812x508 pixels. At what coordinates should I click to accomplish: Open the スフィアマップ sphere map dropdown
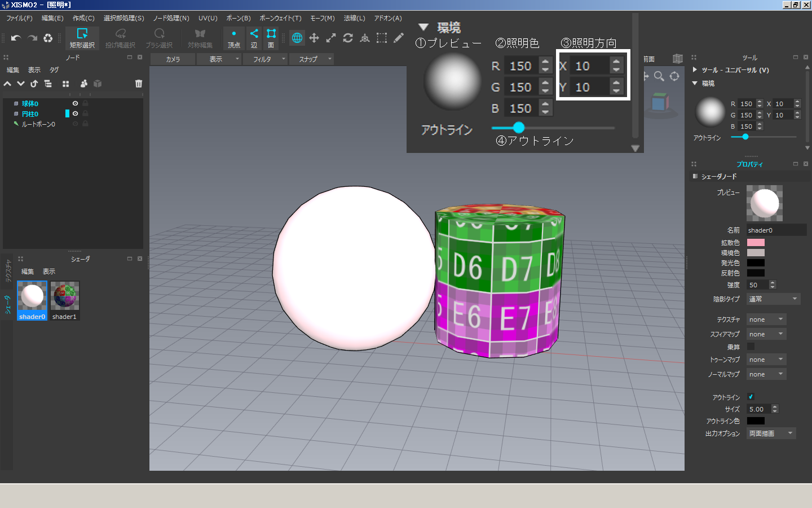click(766, 334)
